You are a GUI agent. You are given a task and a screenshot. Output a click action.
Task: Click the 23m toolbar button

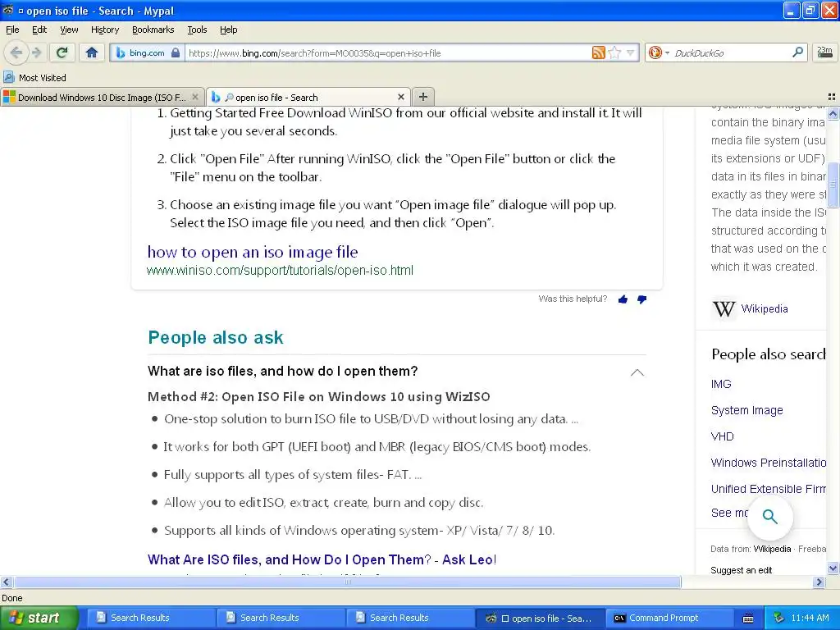(x=824, y=52)
